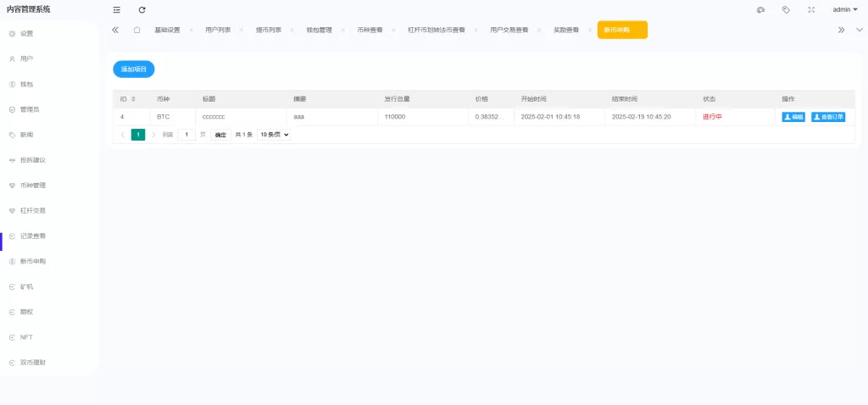Image resolution: width=868 pixels, height=405 pixels.
Task: Click the refresh icon in top bar
Action: (142, 10)
